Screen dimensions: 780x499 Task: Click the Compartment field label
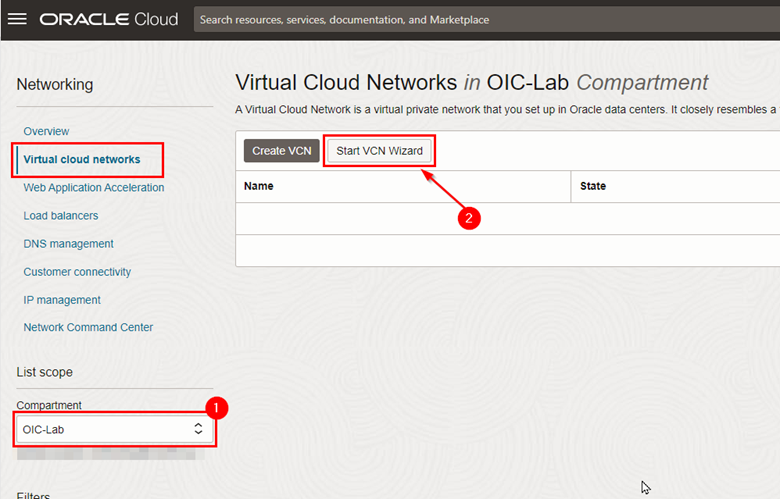click(x=49, y=405)
